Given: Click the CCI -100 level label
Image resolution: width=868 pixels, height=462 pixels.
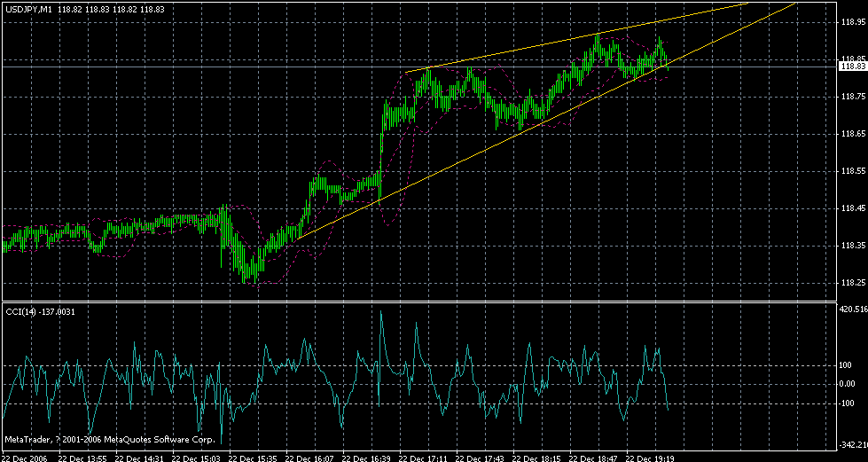Looking at the screenshot, I should 848,403.
